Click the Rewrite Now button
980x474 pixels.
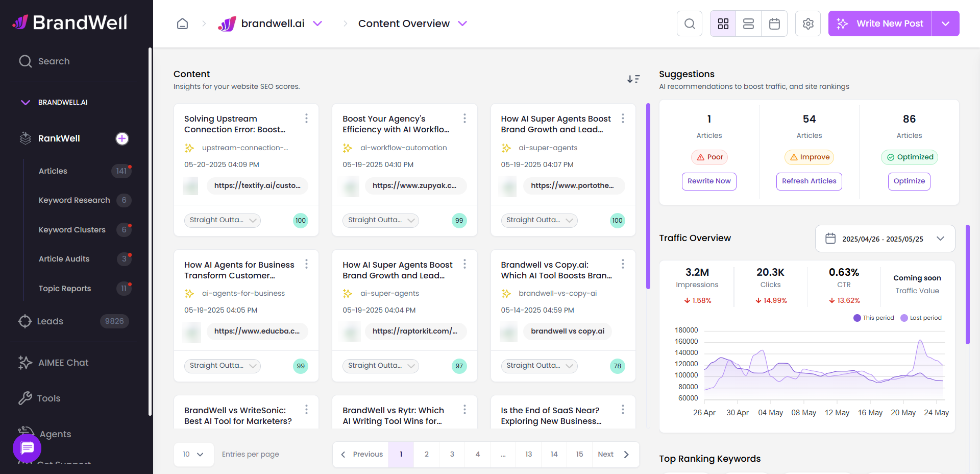pos(709,181)
